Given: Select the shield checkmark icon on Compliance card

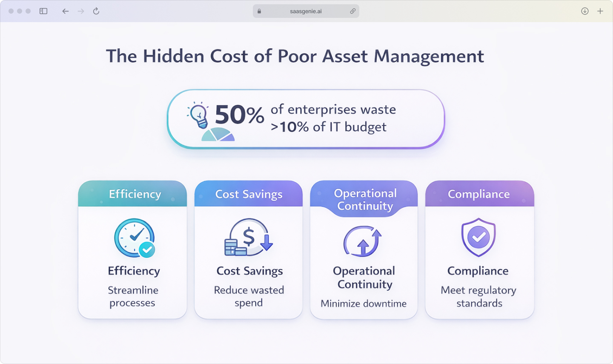Looking at the screenshot, I should (x=479, y=238).
